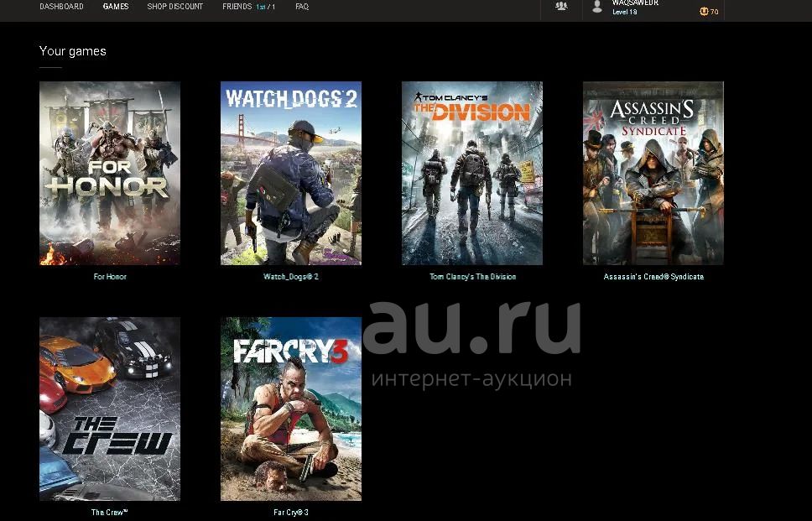Select the Games tab

[x=116, y=6]
